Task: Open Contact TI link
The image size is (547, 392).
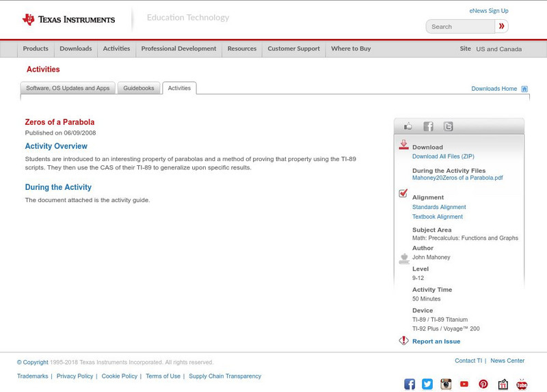Action: tap(468, 361)
